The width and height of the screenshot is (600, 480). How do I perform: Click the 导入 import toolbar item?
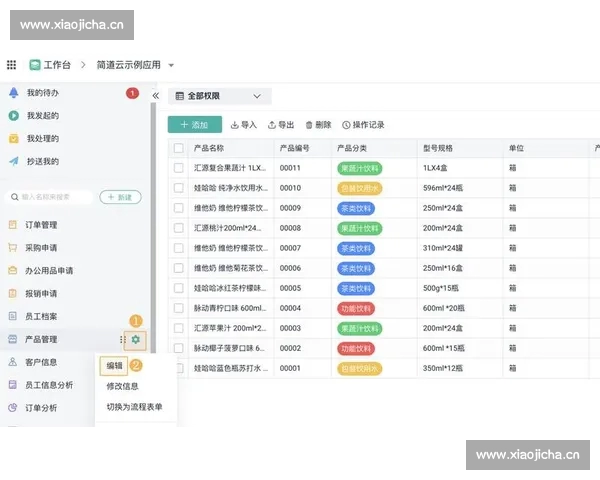(x=243, y=125)
